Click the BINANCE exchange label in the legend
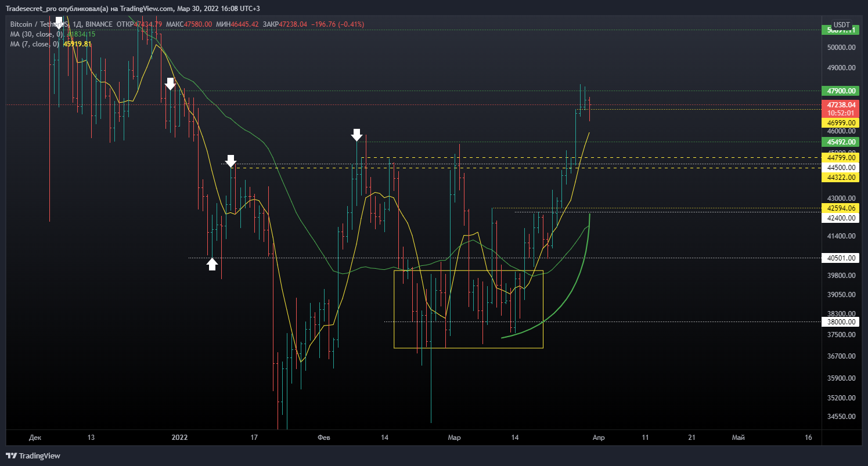The width and height of the screenshot is (868, 466). click(100, 24)
